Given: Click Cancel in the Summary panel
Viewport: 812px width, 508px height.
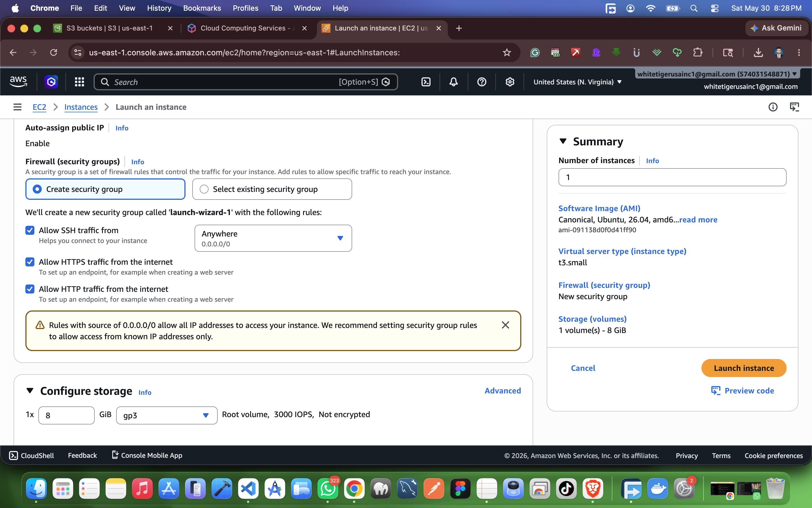Looking at the screenshot, I should pyautogui.click(x=583, y=368).
